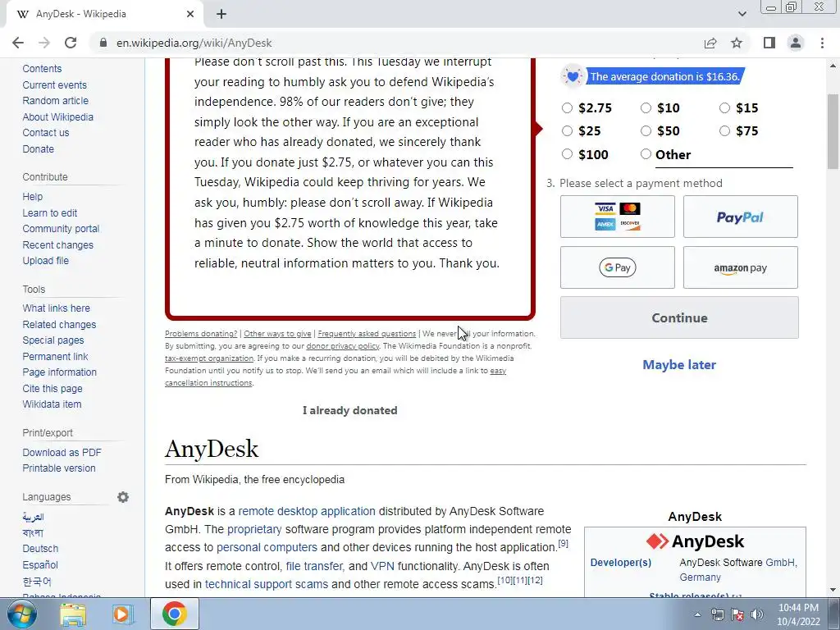Screen dimensions: 840x630
Task: Switch to Deutsch language version
Action: 40,549
